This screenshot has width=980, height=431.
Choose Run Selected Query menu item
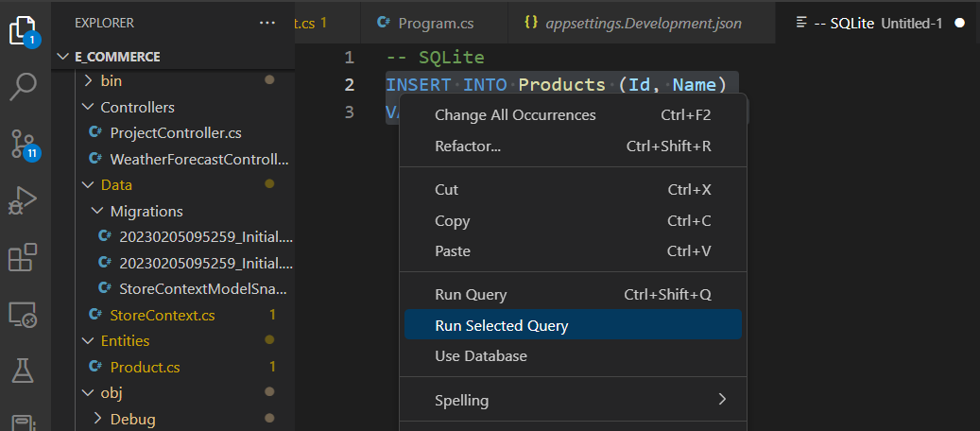[502, 326]
